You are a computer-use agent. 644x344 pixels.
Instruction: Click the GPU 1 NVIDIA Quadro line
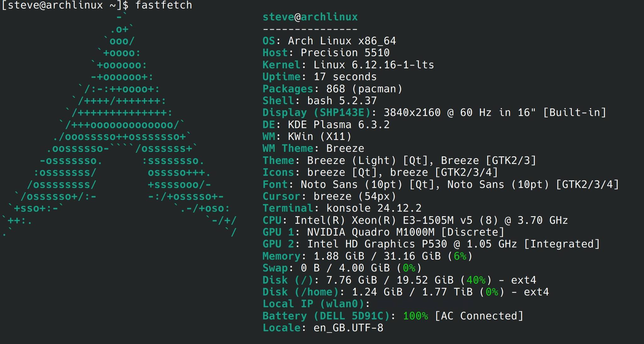383,232
